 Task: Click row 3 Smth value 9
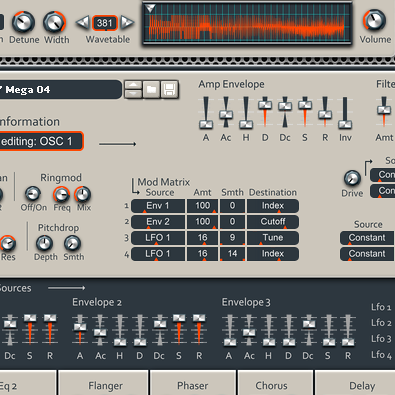click(x=232, y=238)
